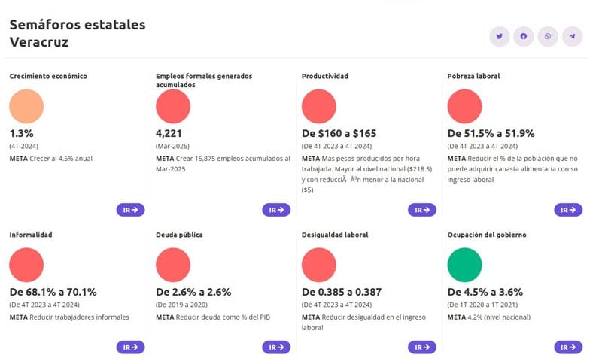Image resolution: width=602 pixels, height=364 pixels.
Task: Click red Productividad status circle
Action: click(x=318, y=106)
